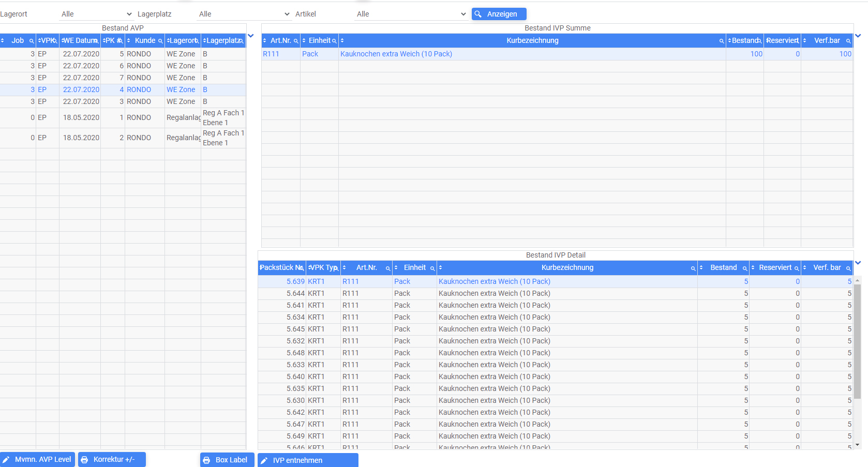The height and width of the screenshot is (467, 868).
Task: Search the VPK Typ column
Action: click(x=336, y=268)
